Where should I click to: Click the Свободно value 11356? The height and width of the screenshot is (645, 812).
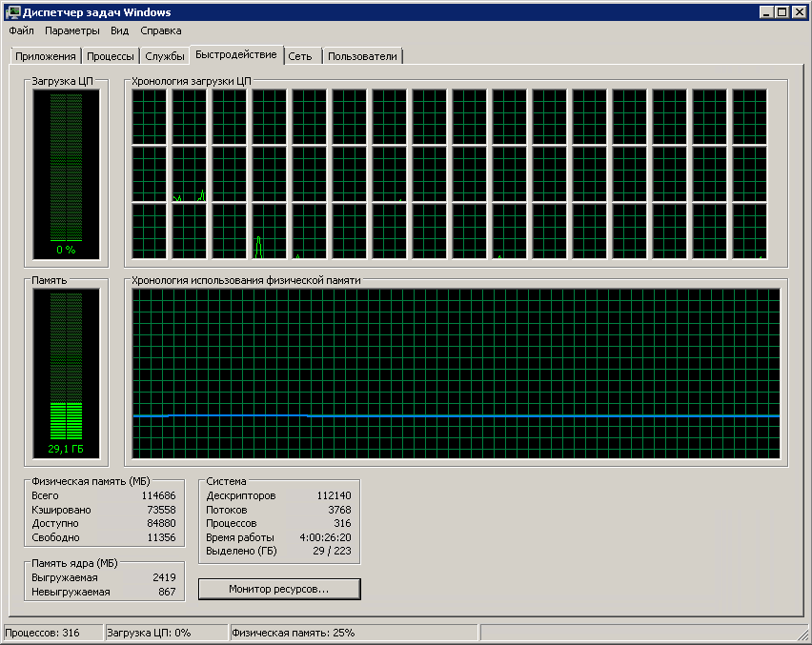[x=161, y=537]
